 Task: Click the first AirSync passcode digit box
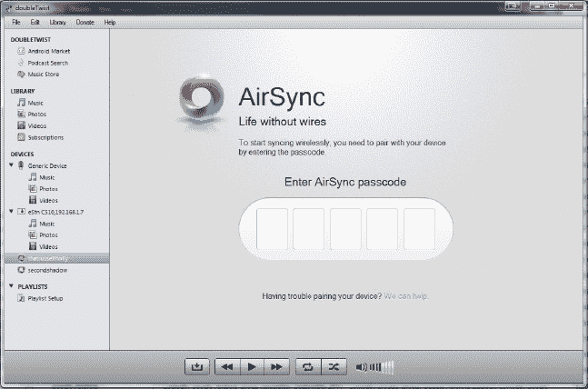click(x=272, y=229)
